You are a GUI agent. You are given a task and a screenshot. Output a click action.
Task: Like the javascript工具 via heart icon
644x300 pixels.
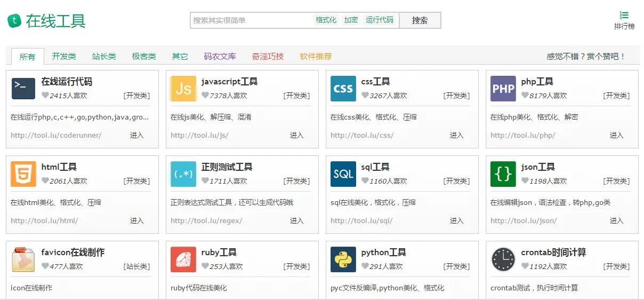205,96
